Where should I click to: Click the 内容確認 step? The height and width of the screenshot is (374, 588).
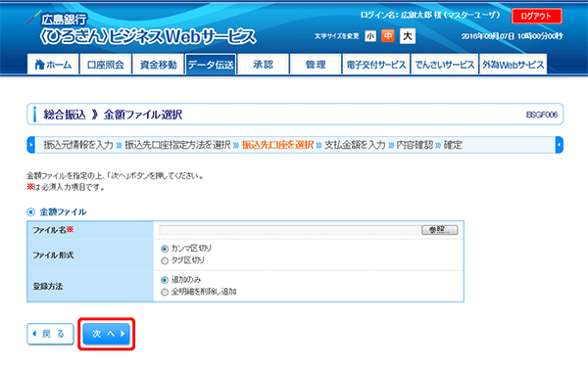[x=415, y=145]
